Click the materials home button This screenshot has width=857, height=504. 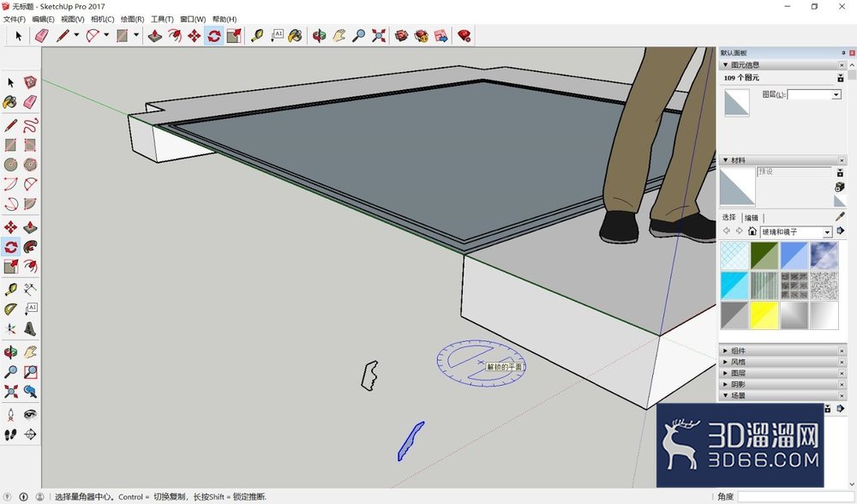[x=752, y=231]
